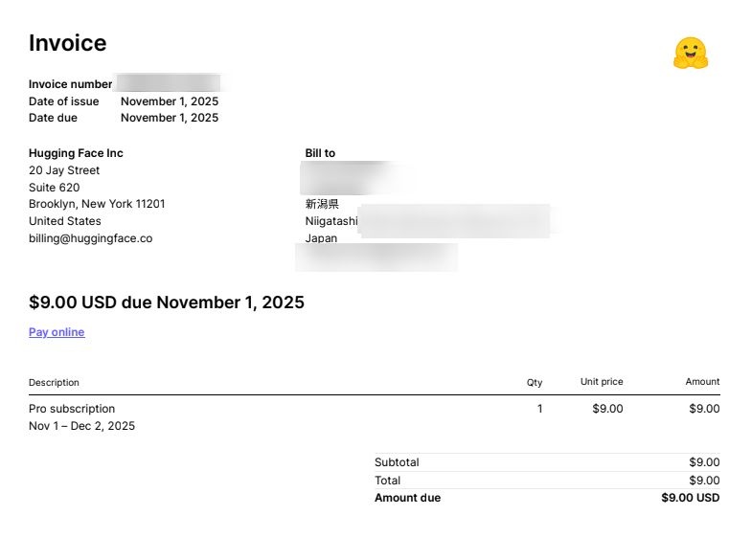Select the Hugging Face Inc company name
Viewport: 752px width, 560px height.
point(76,153)
